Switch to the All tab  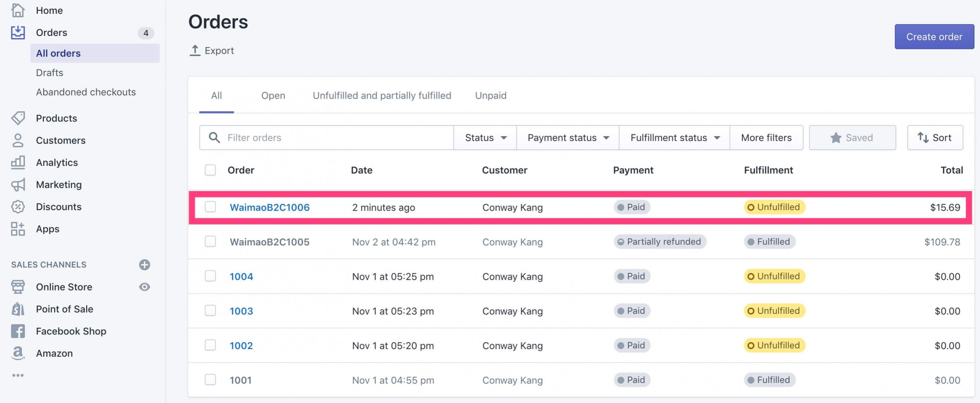pyautogui.click(x=216, y=96)
